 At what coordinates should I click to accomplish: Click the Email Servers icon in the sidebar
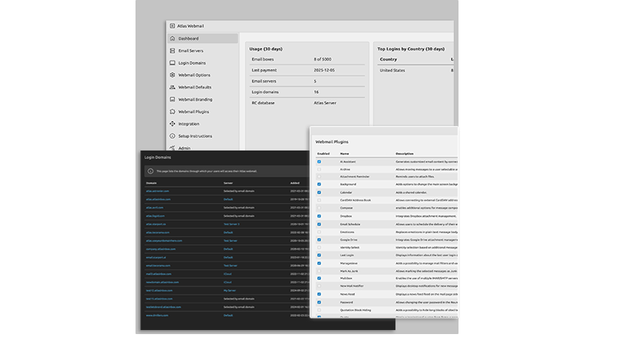pyautogui.click(x=173, y=50)
